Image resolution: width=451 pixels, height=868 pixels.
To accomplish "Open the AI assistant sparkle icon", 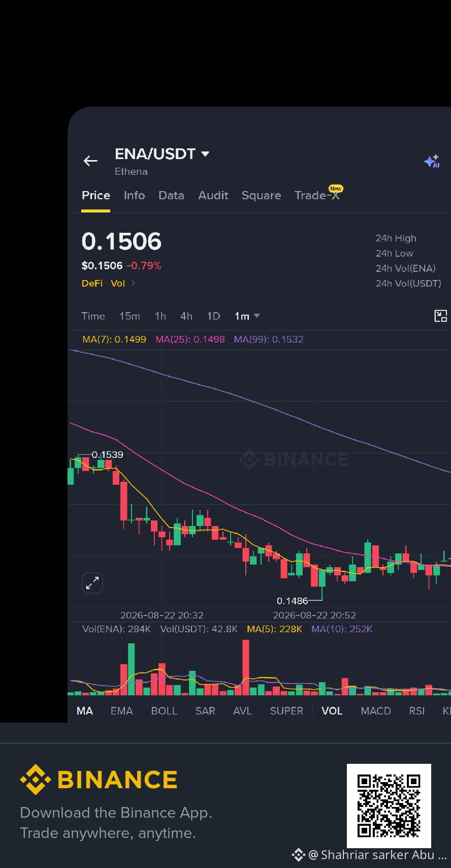I will (x=432, y=161).
